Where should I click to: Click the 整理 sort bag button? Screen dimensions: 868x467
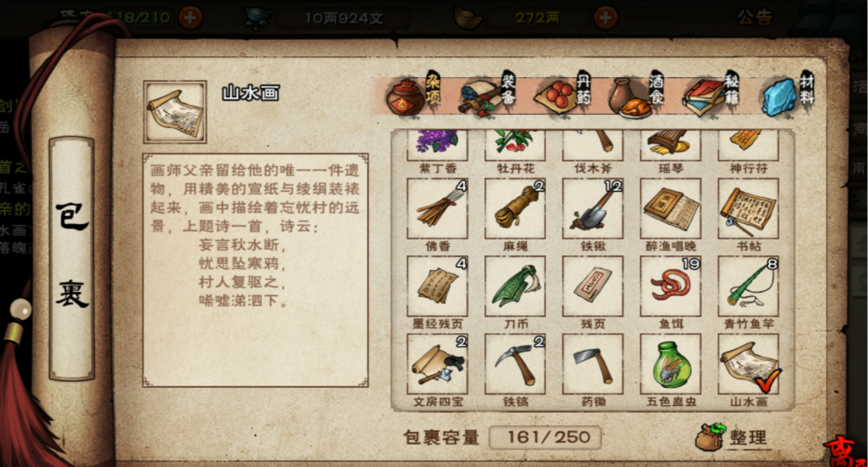(x=732, y=437)
